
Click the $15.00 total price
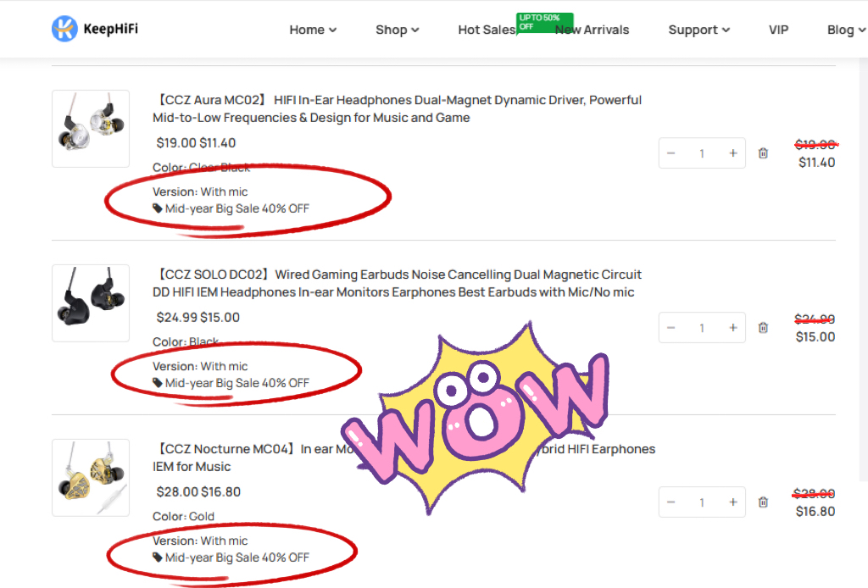815,337
